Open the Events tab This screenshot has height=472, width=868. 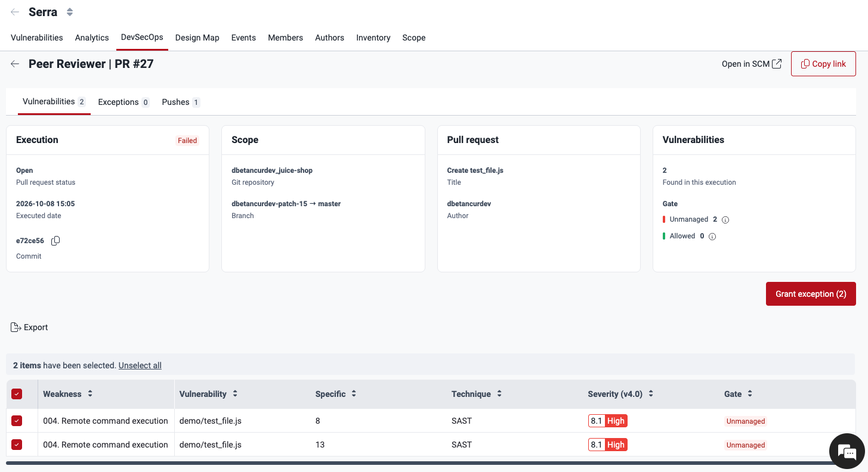[243, 38]
